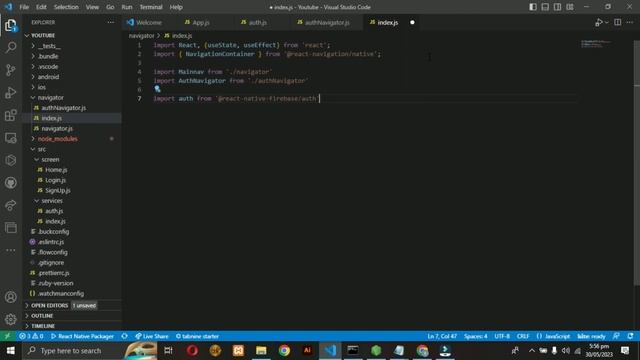Viewport: 640px width, 360px height.
Task: Click React Native Packager status button
Action: (x=82, y=336)
